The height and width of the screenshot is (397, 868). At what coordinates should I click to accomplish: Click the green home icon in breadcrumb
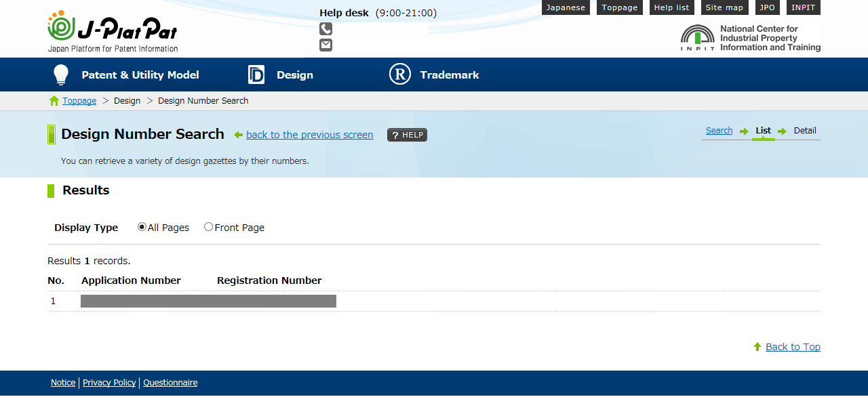(x=54, y=101)
